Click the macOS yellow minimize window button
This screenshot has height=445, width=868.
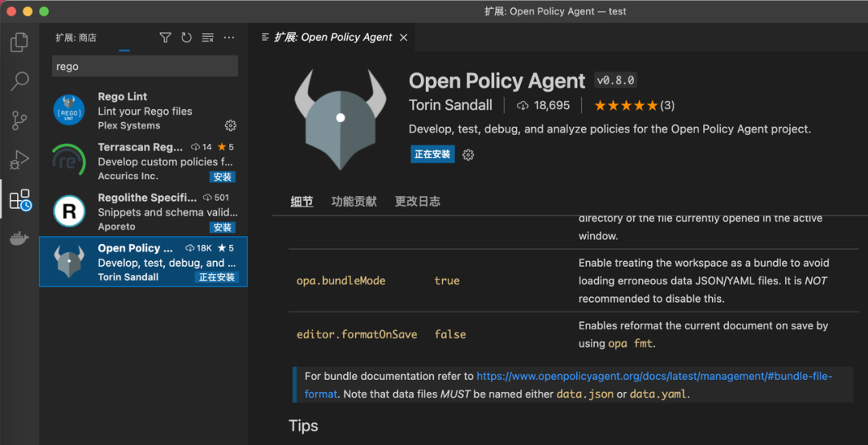[x=27, y=11]
